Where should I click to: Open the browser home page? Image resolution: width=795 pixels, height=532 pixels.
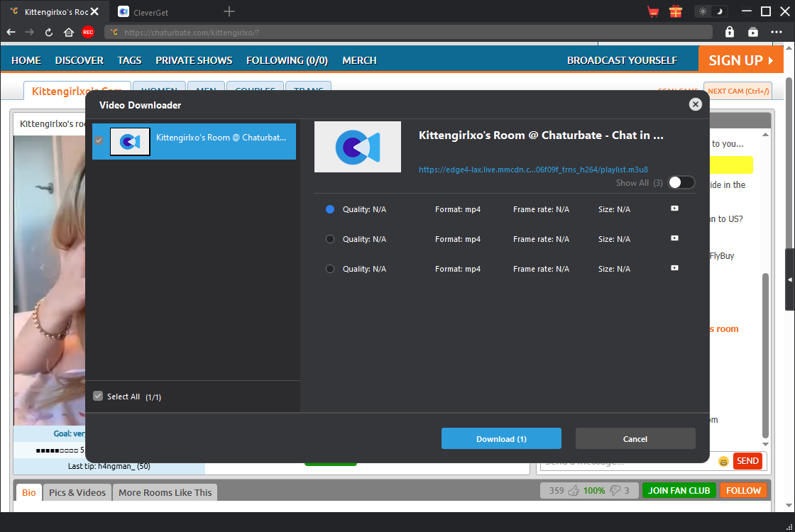tap(69, 33)
